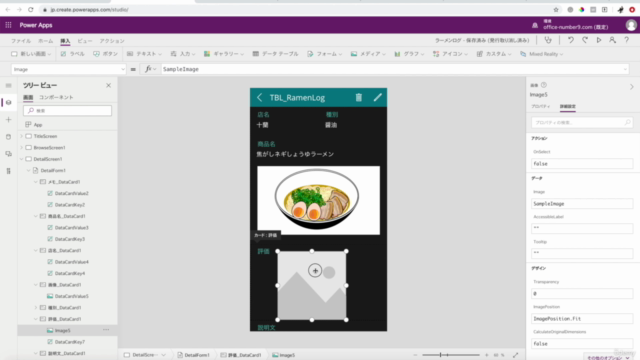Open the テキスト dropdown
The height and width of the screenshot is (360, 640).
pyautogui.click(x=144, y=54)
